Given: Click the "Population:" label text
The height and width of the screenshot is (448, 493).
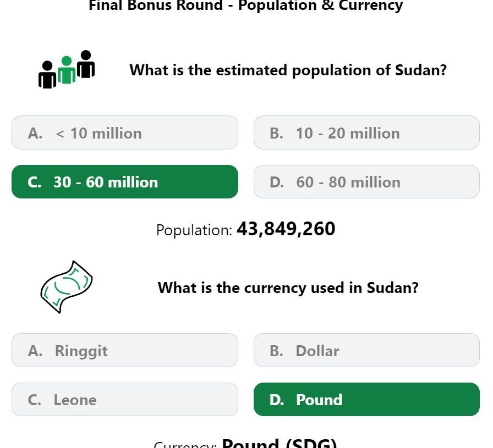Looking at the screenshot, I should (194, 230).
